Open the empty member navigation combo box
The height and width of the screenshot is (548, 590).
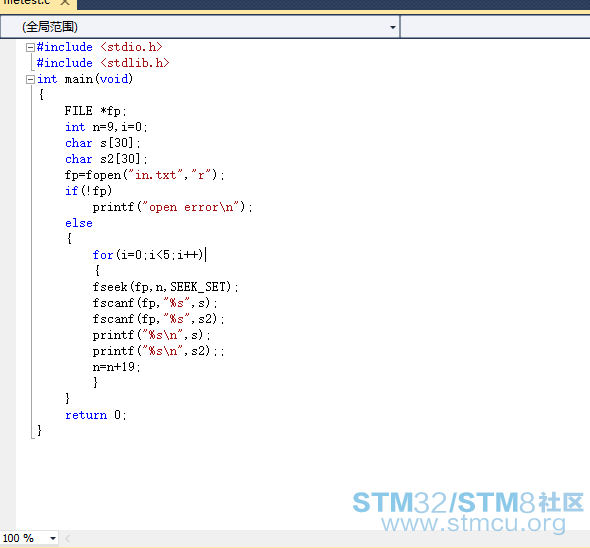tap(495, 27)
